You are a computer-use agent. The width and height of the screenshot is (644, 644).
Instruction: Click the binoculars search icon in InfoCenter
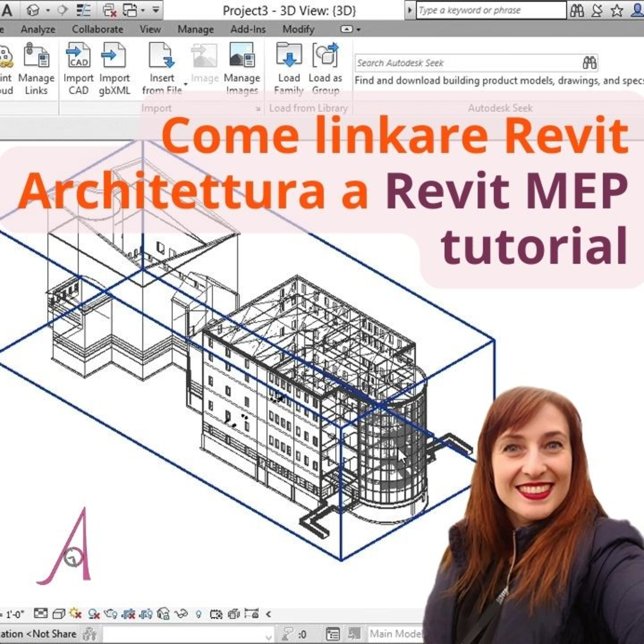click(x=577, y=11)
